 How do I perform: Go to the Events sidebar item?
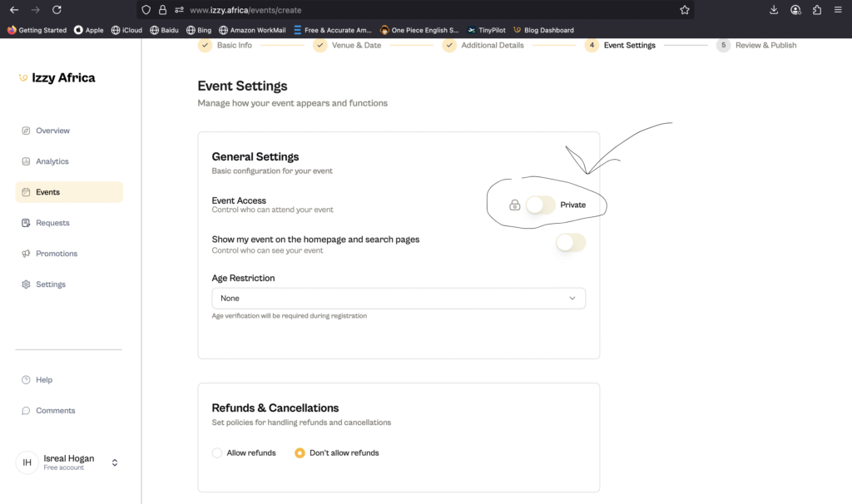tap(47, 192)
